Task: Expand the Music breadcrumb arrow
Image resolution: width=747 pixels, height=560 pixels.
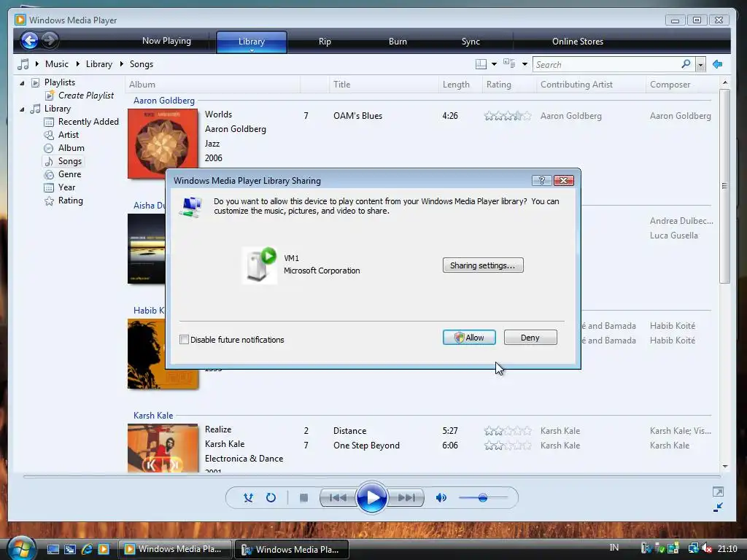Action: pyautogui.click(x=37, y=64)
